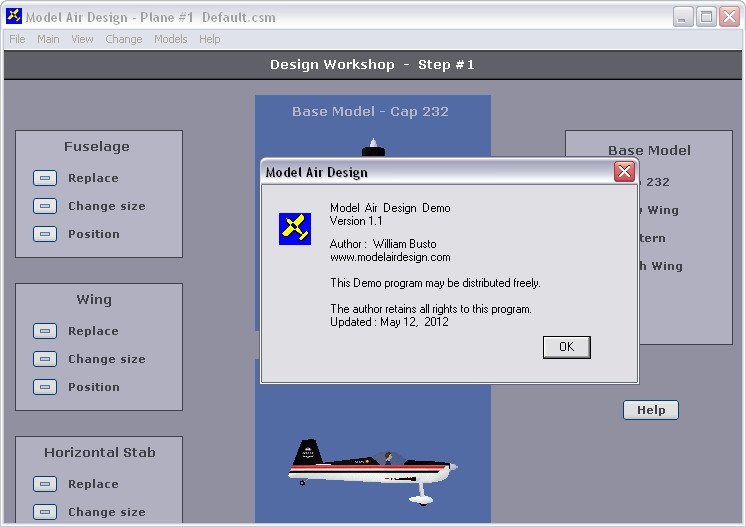This screenshot has width=746, height=527.
Task: Close the main Model Air Design window
Action: click(730, 17)
